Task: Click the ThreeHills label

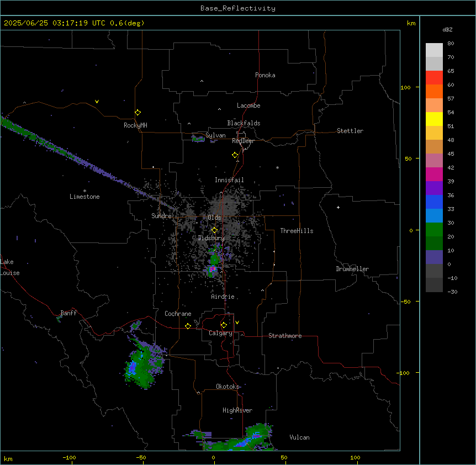Action: point(297,231)
